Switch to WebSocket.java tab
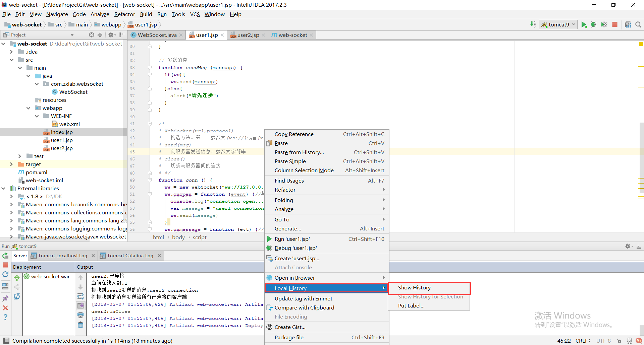644x345 pixels. (157, 35)
